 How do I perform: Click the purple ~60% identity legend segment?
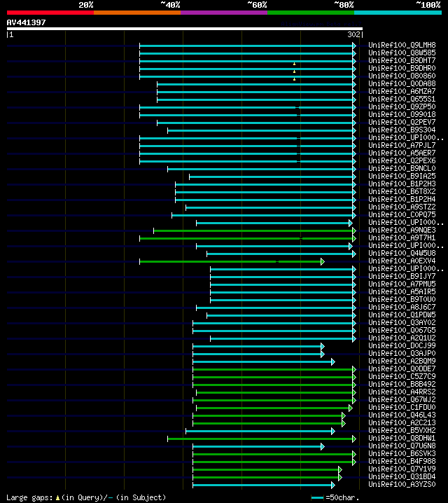(224, 13)
